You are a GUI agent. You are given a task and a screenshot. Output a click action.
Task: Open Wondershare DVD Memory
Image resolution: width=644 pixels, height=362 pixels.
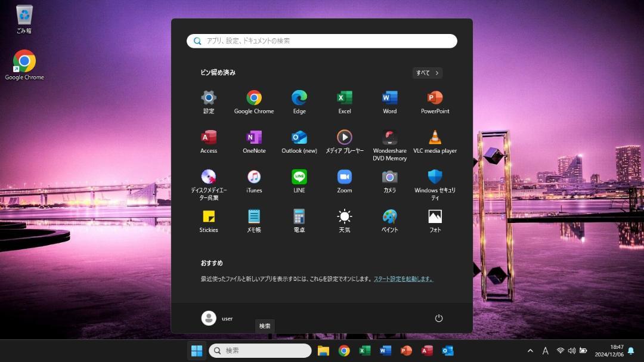(389, 146)
